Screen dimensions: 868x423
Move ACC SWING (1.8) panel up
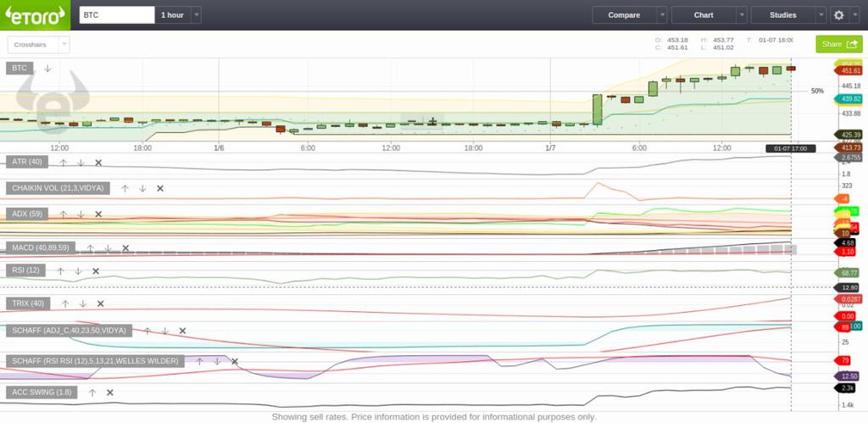(92, 392)
